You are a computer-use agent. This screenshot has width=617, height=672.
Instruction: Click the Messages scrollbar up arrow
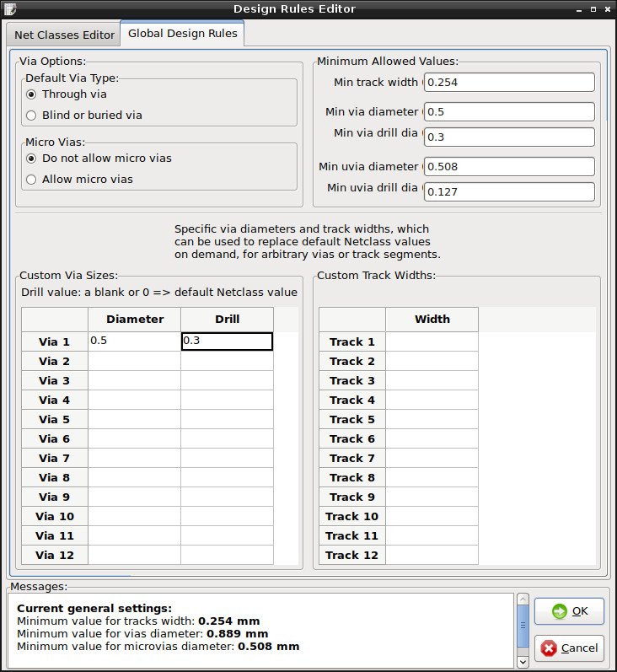tap(523, 599)
